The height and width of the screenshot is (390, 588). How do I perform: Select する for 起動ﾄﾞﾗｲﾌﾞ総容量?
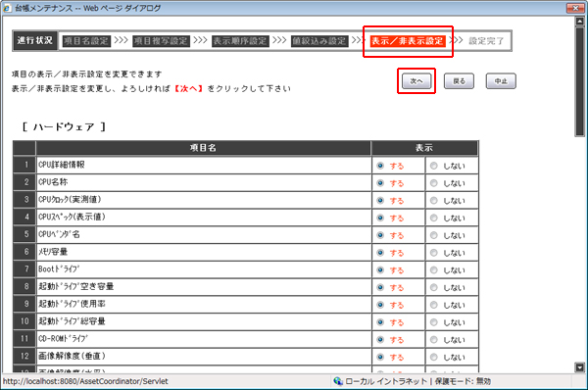coord(380,322)
